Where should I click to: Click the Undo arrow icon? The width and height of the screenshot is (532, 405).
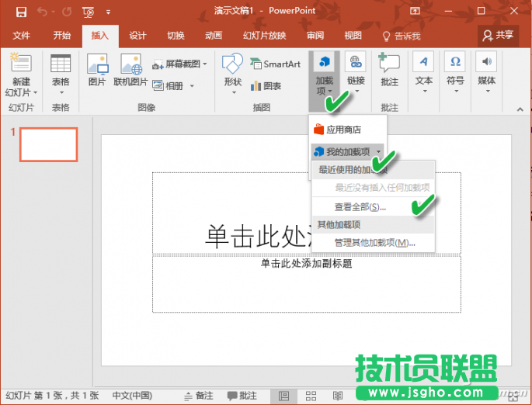[x=43, y=12]
